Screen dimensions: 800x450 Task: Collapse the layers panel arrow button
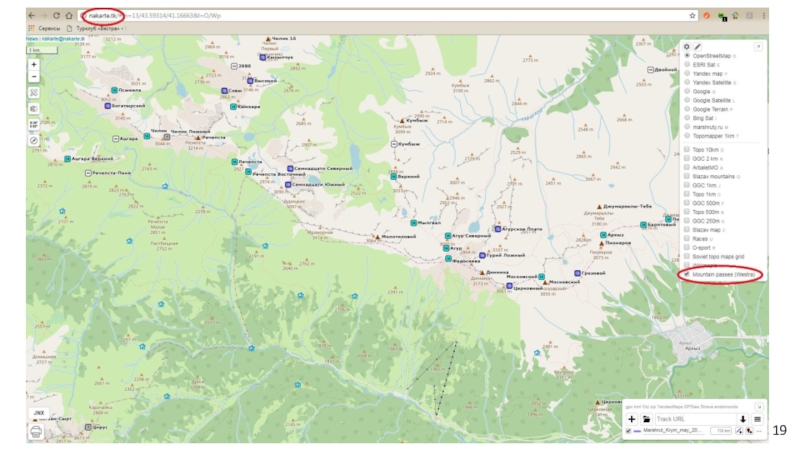(758, 46)
